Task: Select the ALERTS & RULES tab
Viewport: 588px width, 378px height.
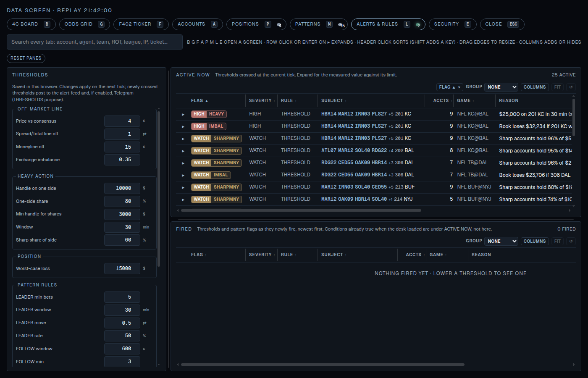Action: coord(388,24)
